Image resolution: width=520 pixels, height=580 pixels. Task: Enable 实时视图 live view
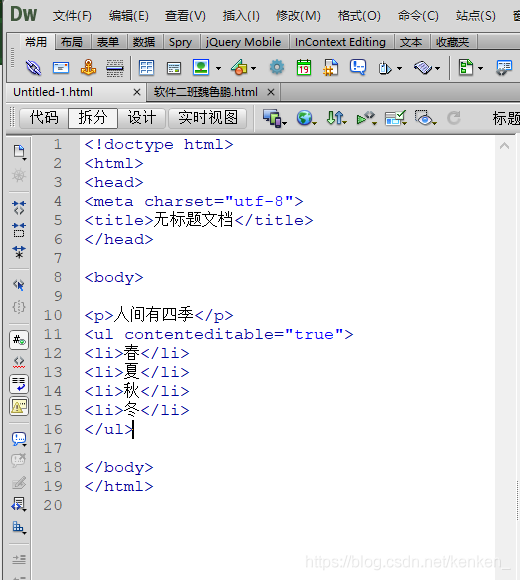207,118
